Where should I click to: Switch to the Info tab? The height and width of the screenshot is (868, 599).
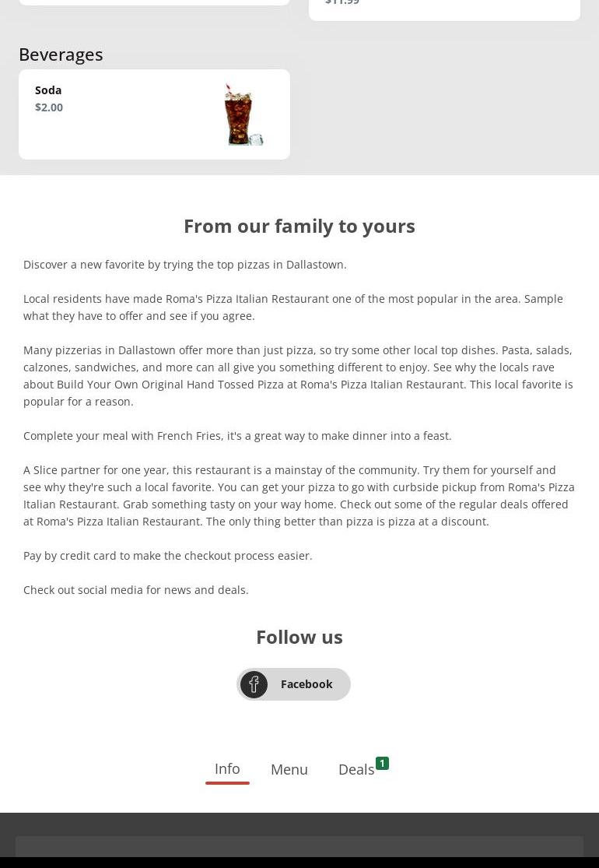coord(227,768)
